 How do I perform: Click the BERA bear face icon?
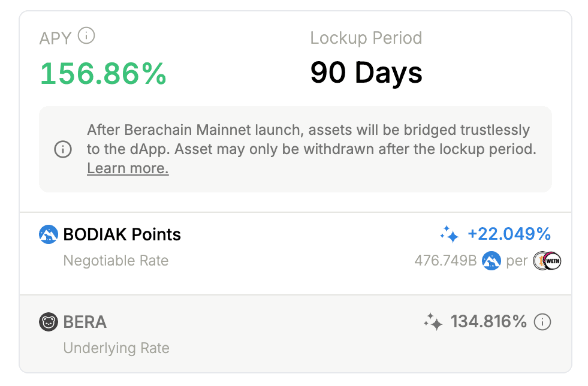click(49, 322)
